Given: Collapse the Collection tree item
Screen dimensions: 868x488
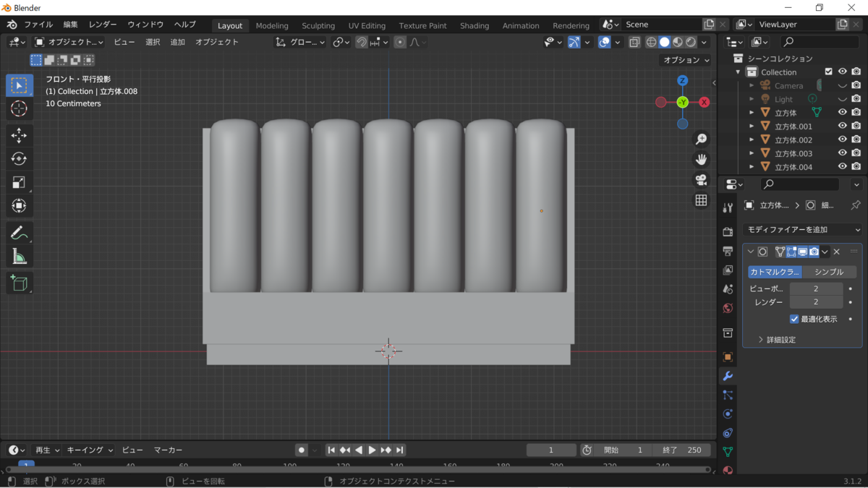Looking at the screenshot, I should click(x=739, y=72).
